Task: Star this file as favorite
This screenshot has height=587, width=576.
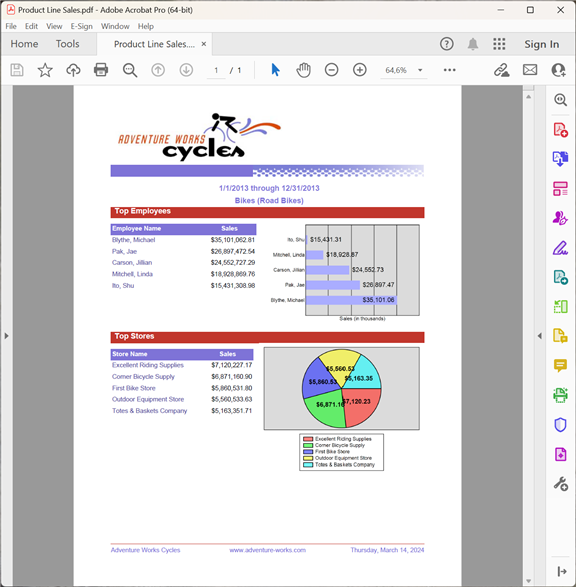Action: pyautogui.click(x=45, y=70)
